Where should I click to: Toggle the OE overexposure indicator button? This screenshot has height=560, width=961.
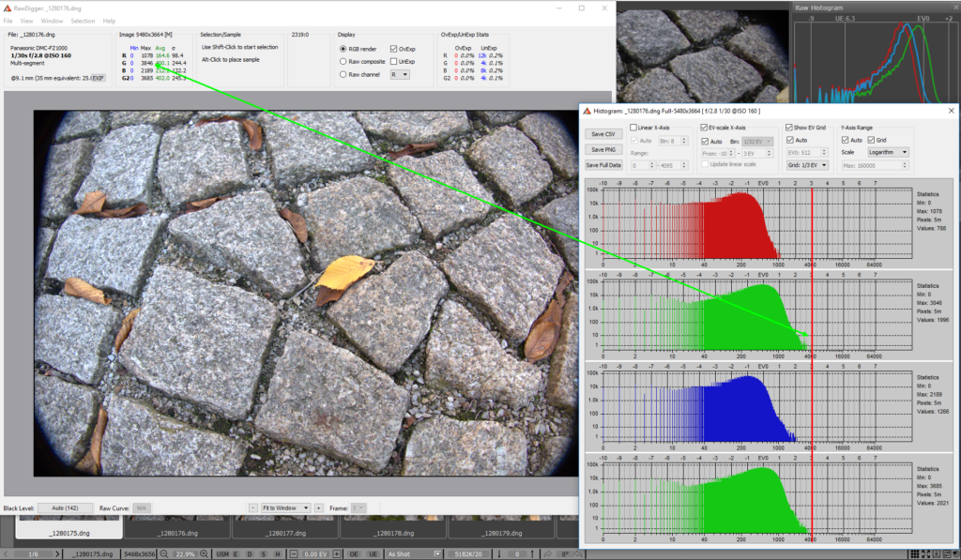[354, 554]
